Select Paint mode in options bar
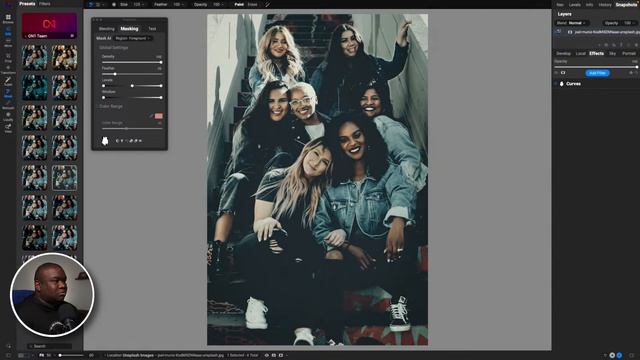The height and width of the screenshot is (360, 640). pyautogui.click(x=239, y=4)
